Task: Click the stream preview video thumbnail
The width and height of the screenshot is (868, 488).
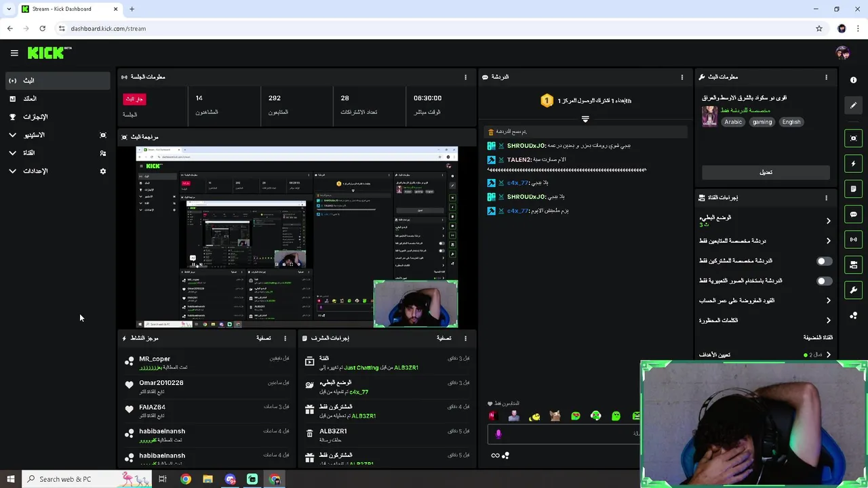Action: [x=297, y=237]
